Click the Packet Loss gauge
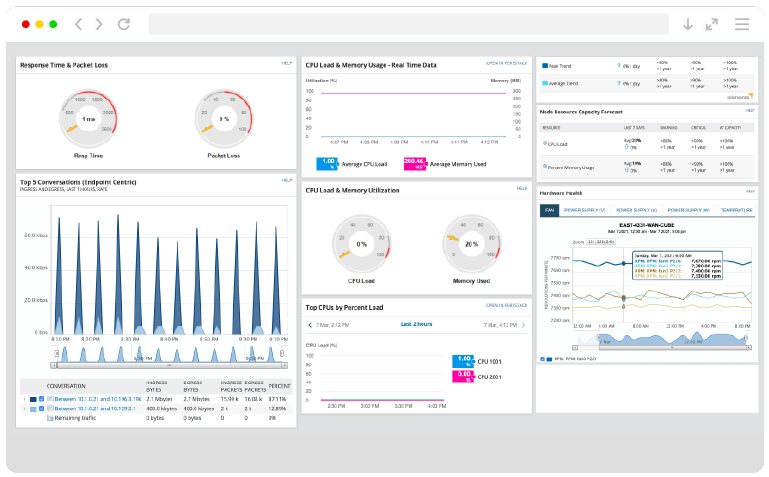 [x=224, y=119]
